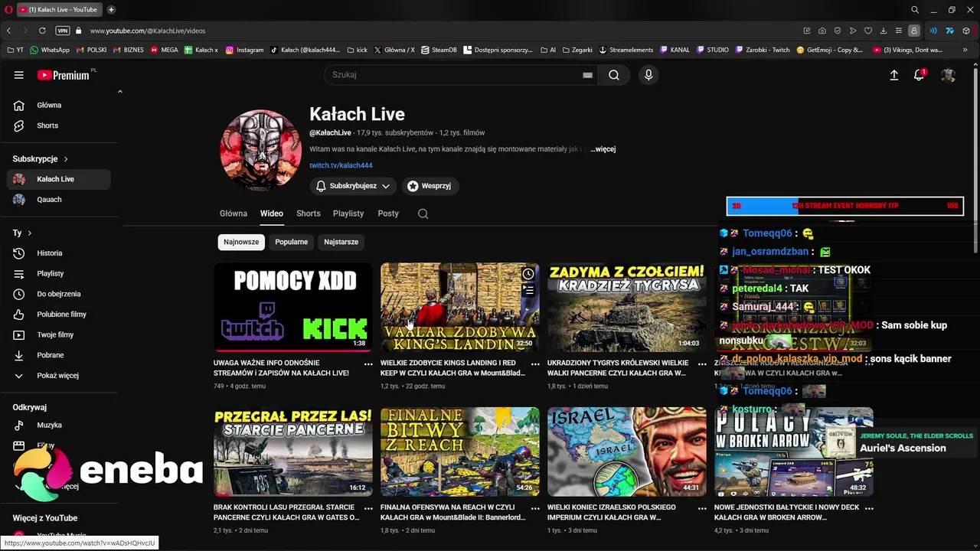Open Opera tab search magnifier
980x551 pixels.
[x=915, y=9]
